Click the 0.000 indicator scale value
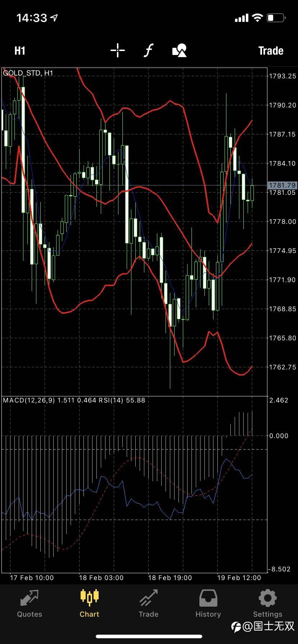Viewport: 298px width, 644px height. click(x=279, y=436)
